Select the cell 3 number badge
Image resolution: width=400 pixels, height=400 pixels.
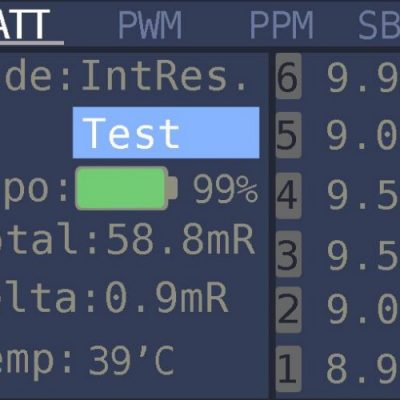tap(288, 254)
